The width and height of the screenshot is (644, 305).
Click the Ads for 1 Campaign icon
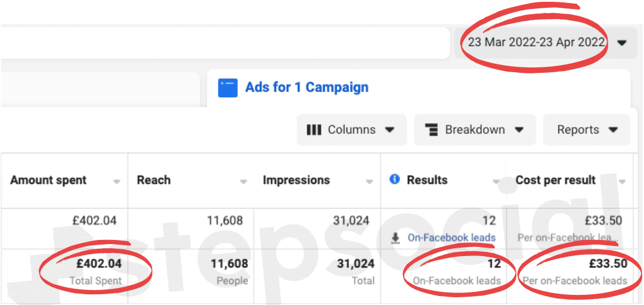228,88
